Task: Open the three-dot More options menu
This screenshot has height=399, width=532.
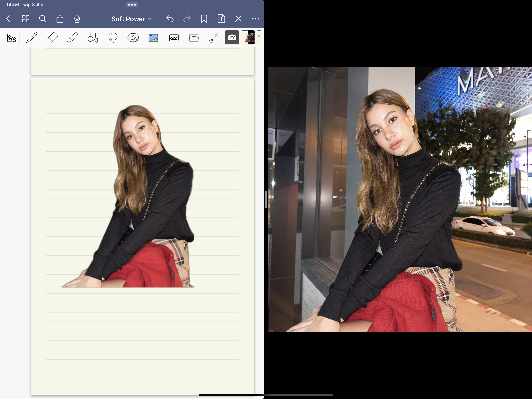Action: [x=255, y=19]
